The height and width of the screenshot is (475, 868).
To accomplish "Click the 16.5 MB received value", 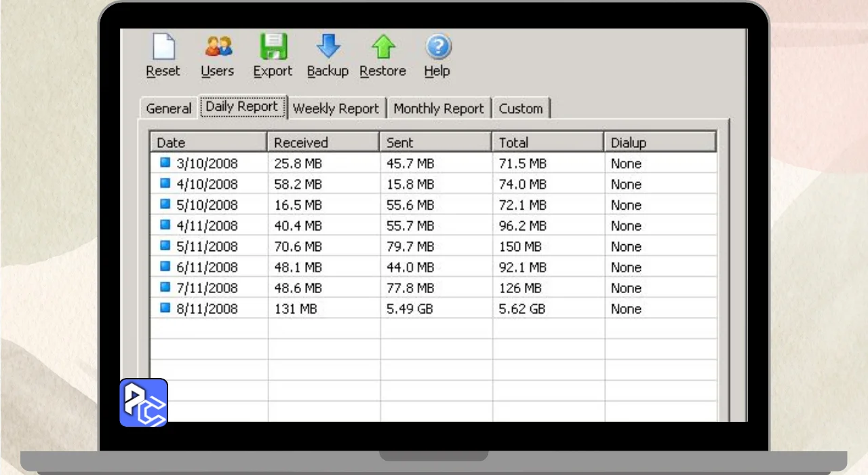I will coord(298,205).
